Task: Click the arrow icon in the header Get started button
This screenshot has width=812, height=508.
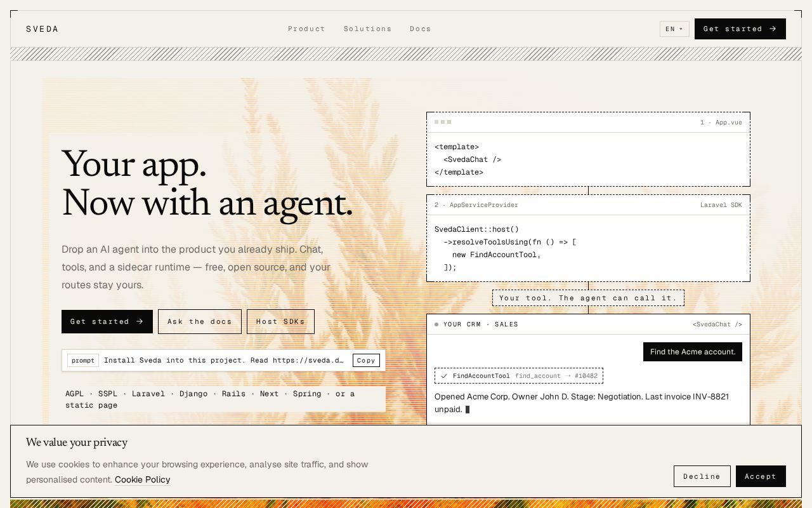Action: (x=773, y=29)
